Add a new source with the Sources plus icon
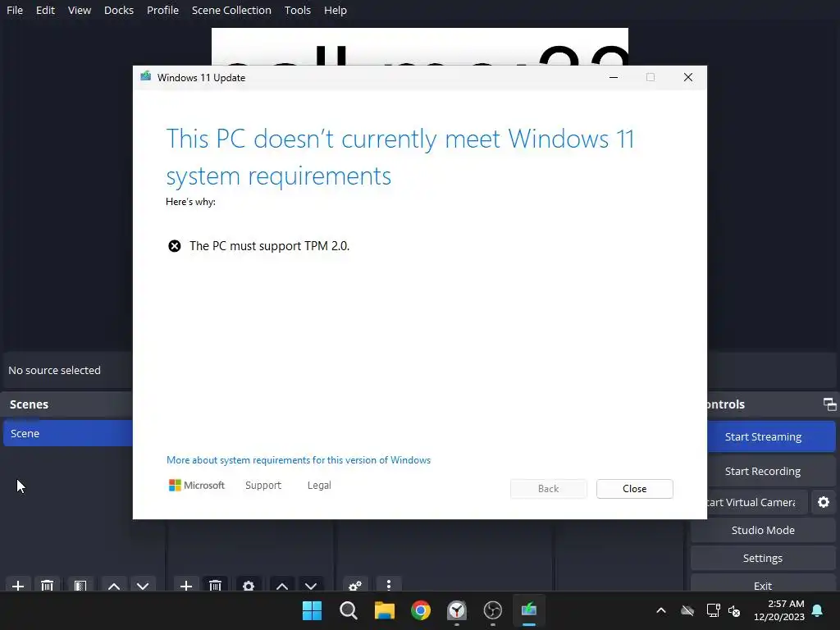Viewport: 840px width, 630px height. click(186, 586)
